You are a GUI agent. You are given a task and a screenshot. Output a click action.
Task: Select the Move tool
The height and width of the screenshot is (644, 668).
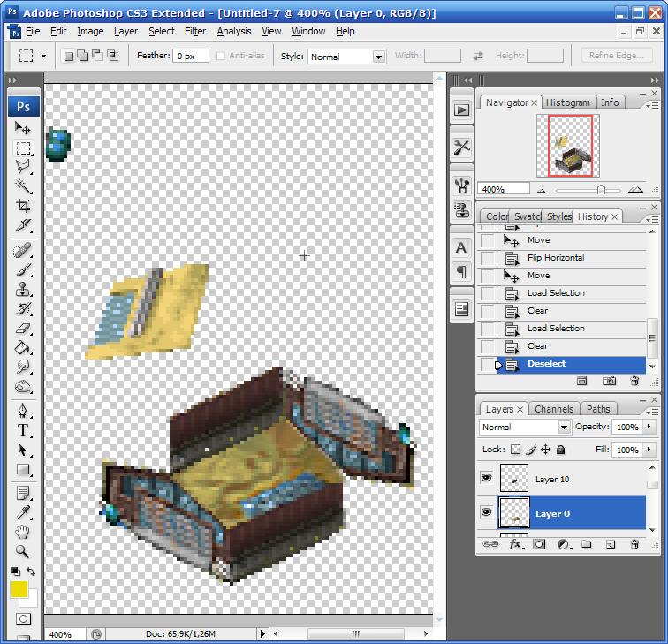(x=23, y=128)
